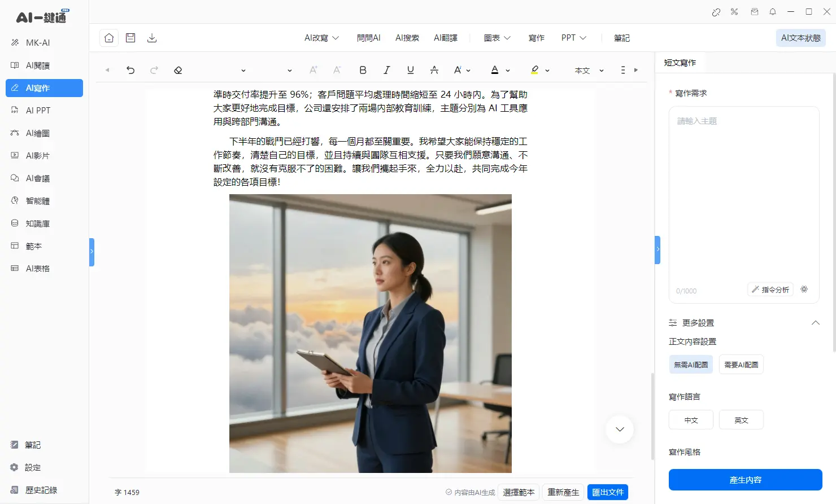Image resolution: width=836 pixels, height=504 pixels.
Task: Open AI繪圖 in the sidebar
Action: coord(44,133)
